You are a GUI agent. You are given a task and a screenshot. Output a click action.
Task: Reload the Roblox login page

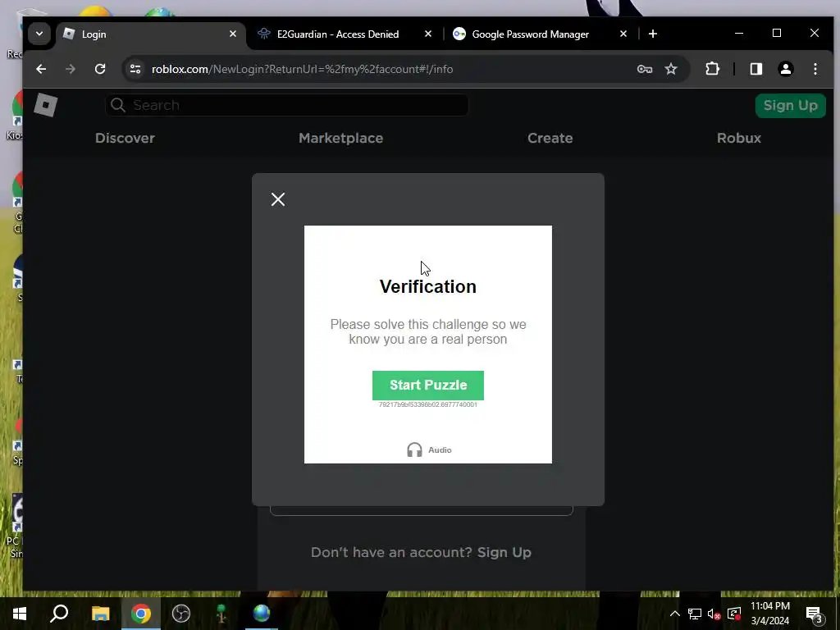tap(99, 69)
